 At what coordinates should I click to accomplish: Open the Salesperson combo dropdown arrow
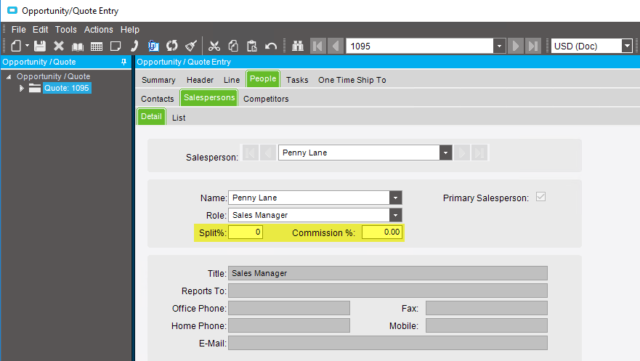click(446, 153)
